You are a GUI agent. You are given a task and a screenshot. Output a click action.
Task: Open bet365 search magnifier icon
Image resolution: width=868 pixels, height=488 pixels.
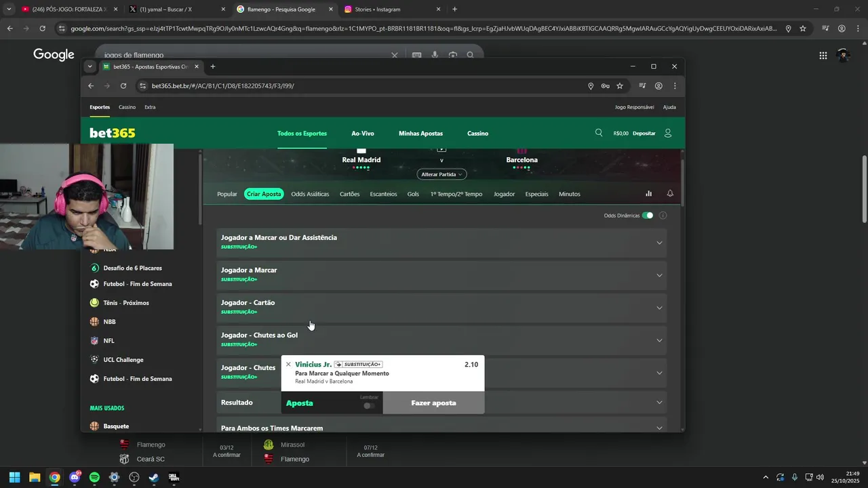click(x=599, y=133)
